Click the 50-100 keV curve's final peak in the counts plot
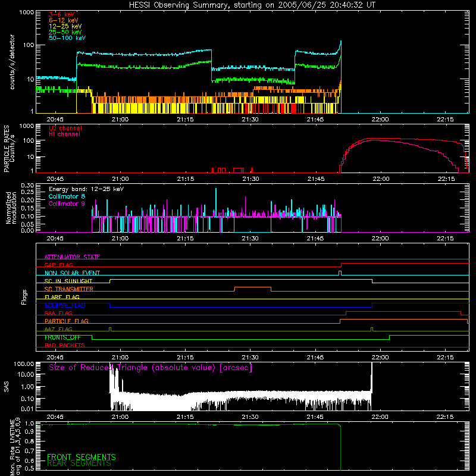This screenshot has width=476, height=476. [341, 41]
